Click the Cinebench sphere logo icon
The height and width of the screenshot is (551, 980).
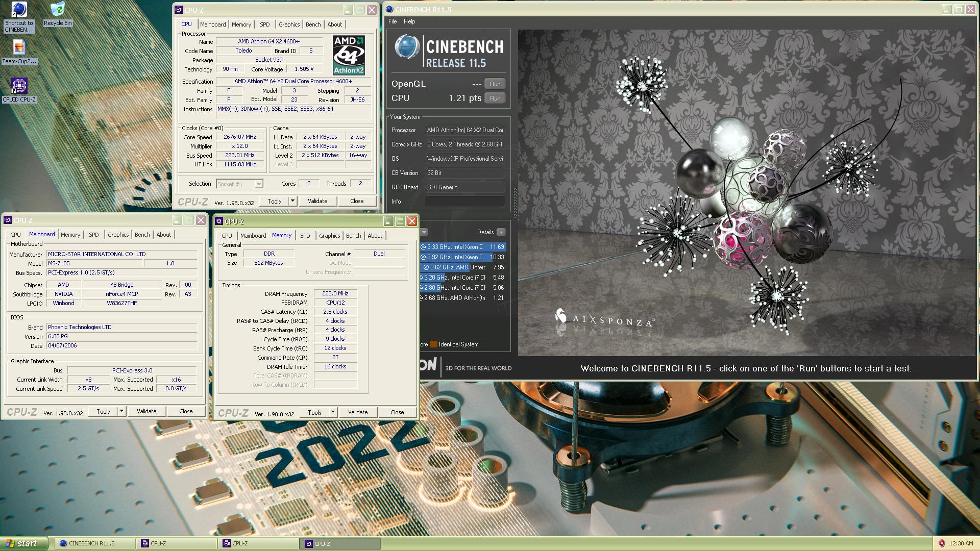(x=407, y=47)
